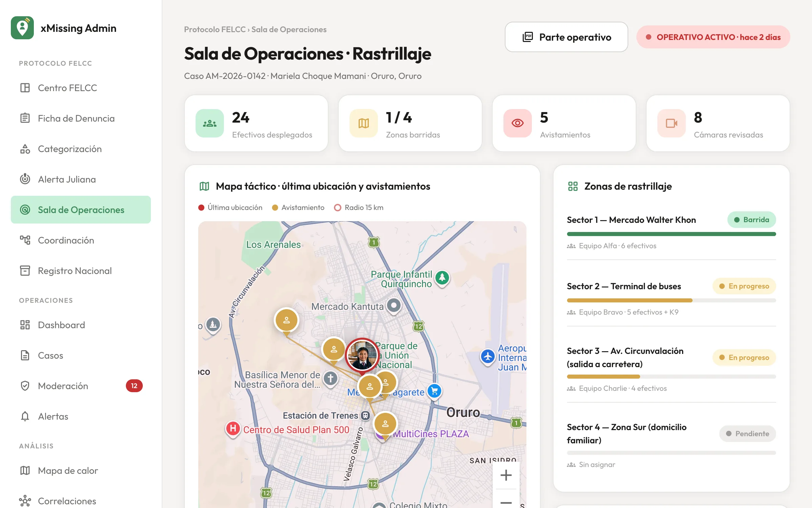Click the Parte operativo button
812x508 pixels.
click(566, 37)
